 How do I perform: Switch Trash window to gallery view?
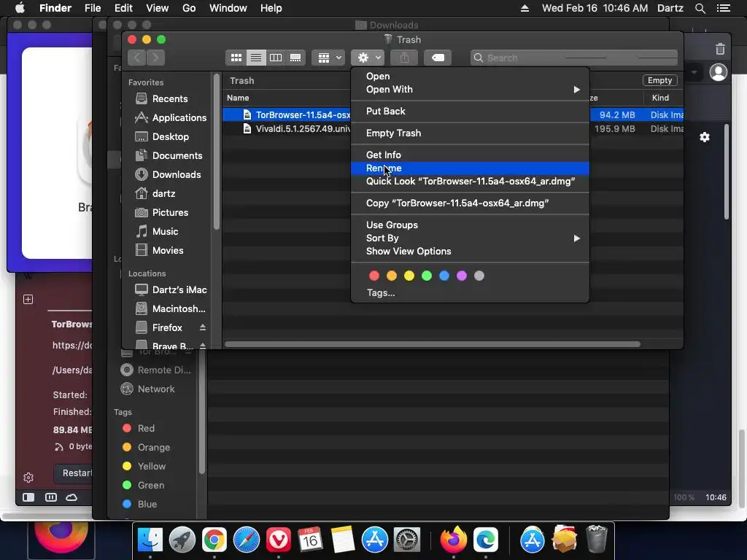click(295, 58)
